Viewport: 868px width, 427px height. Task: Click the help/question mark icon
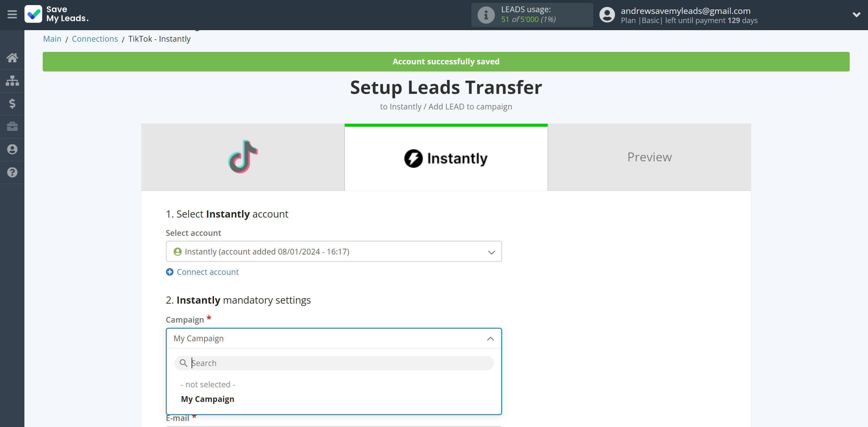(12, 172)
